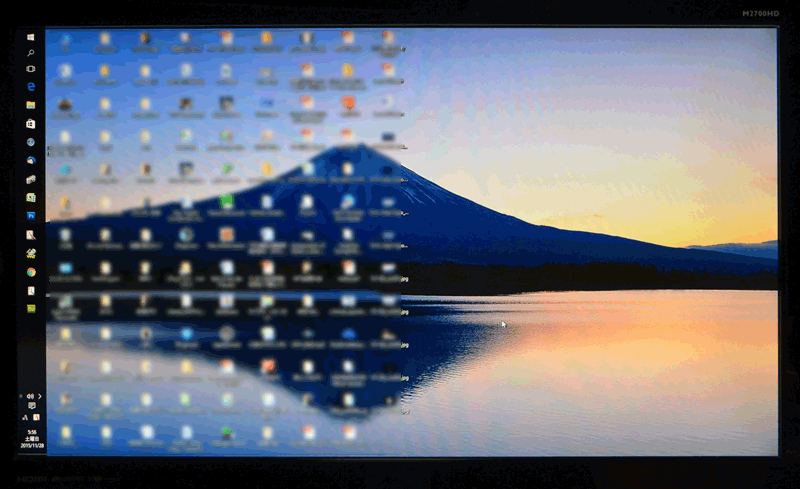Expand the system tray chevron arrow
This screenshot has width=800, height=489.
pyautogui.click(x=40, y=396)
